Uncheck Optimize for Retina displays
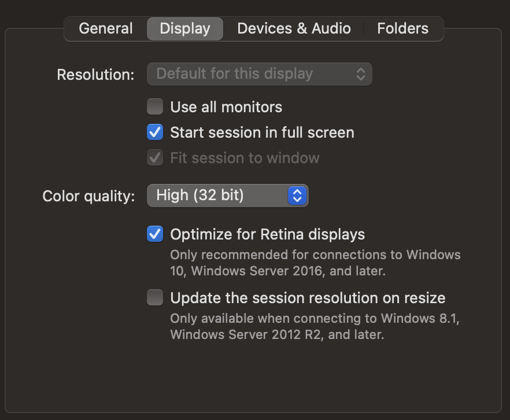The image size is (510, 420). [x=154, y=234]
